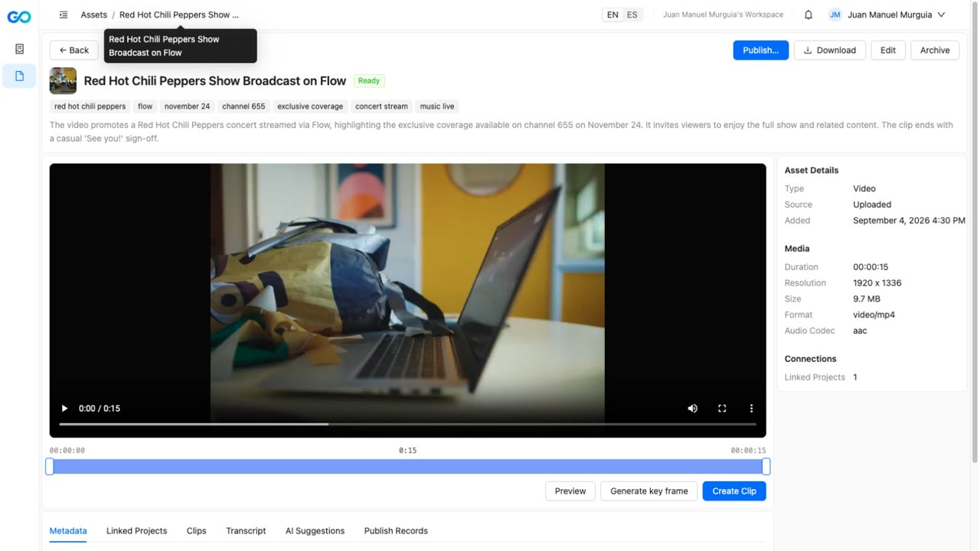Open the assets document sidebar icon
Image resolution: width=980 pixels, height=551 pixels.
(19, 76)
